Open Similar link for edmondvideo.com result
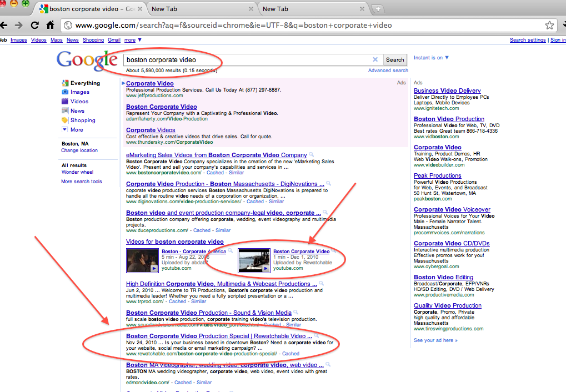 click(204, 383)
